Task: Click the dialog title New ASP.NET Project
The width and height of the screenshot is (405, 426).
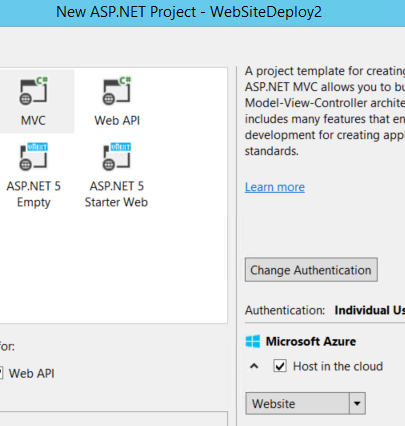Action: tap(189, 12)
